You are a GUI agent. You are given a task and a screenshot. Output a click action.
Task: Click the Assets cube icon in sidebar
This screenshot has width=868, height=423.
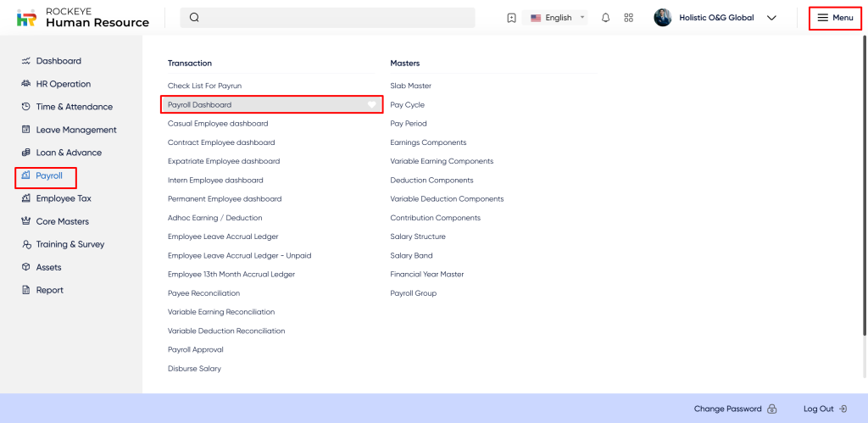click(26, 267)
